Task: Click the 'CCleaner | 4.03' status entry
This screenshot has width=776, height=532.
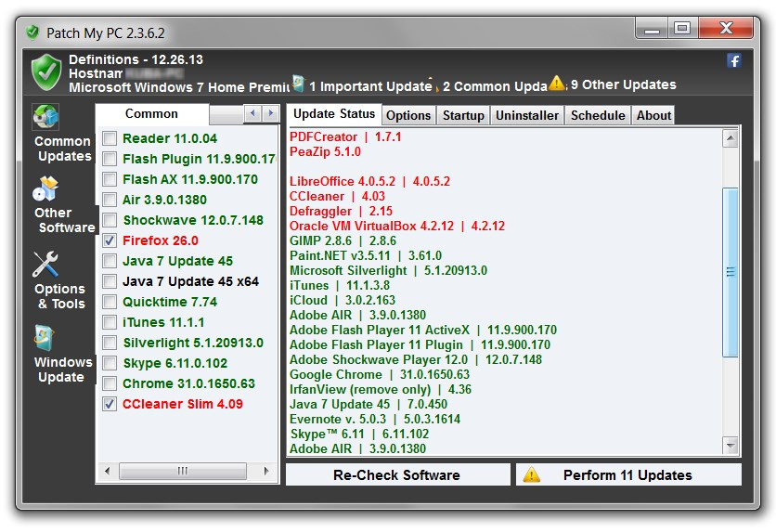Action: tap(337, 196)
